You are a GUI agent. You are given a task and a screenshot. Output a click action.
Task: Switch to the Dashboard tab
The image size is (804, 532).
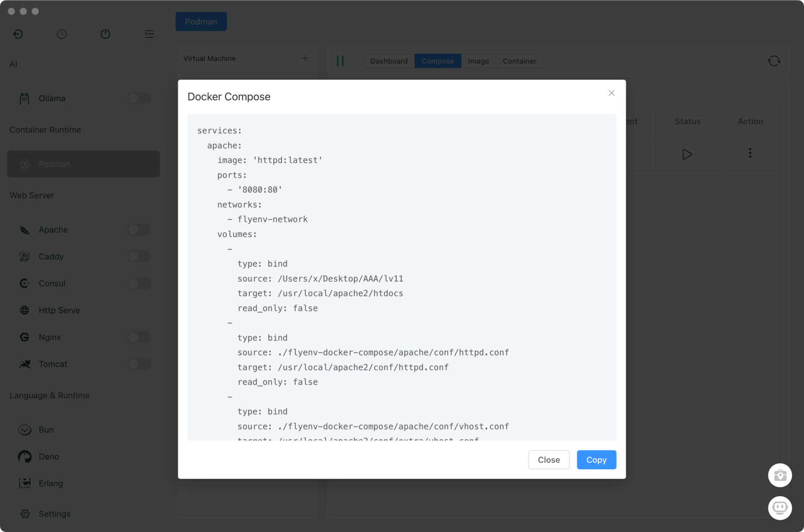pyautogui.click(x=389, y=61)
